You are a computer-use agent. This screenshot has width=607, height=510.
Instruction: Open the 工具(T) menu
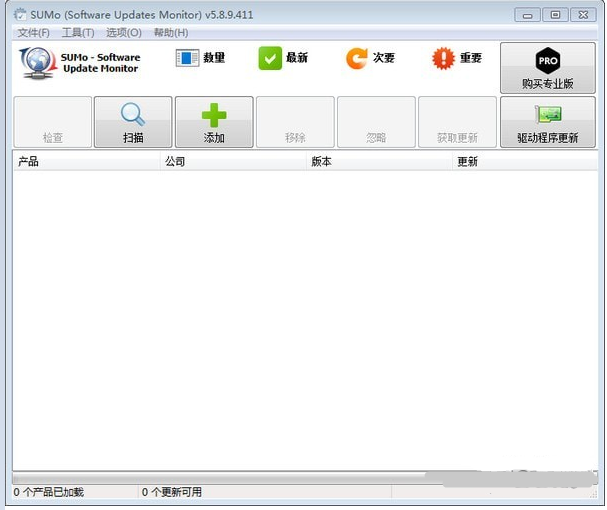[x=78, y=33]
